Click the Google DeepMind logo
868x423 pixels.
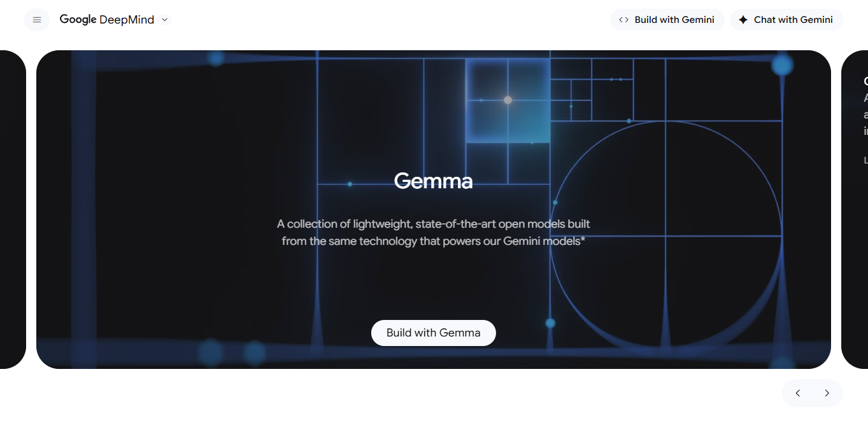pyautogui.click(x=106, y=19)
